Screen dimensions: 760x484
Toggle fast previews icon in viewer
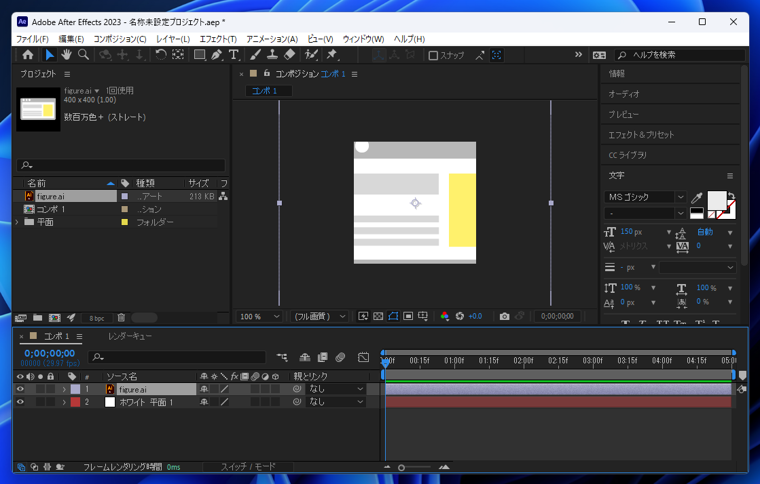(363, 316)
